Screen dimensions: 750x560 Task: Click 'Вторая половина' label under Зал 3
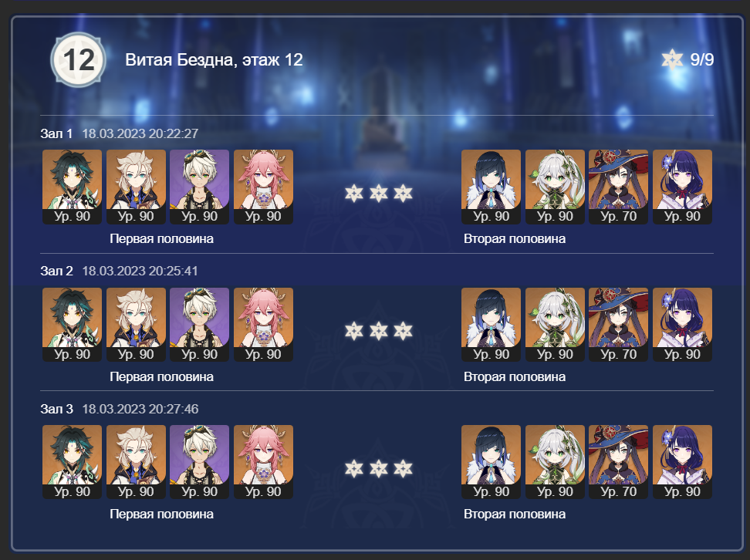tap(515, 514)
